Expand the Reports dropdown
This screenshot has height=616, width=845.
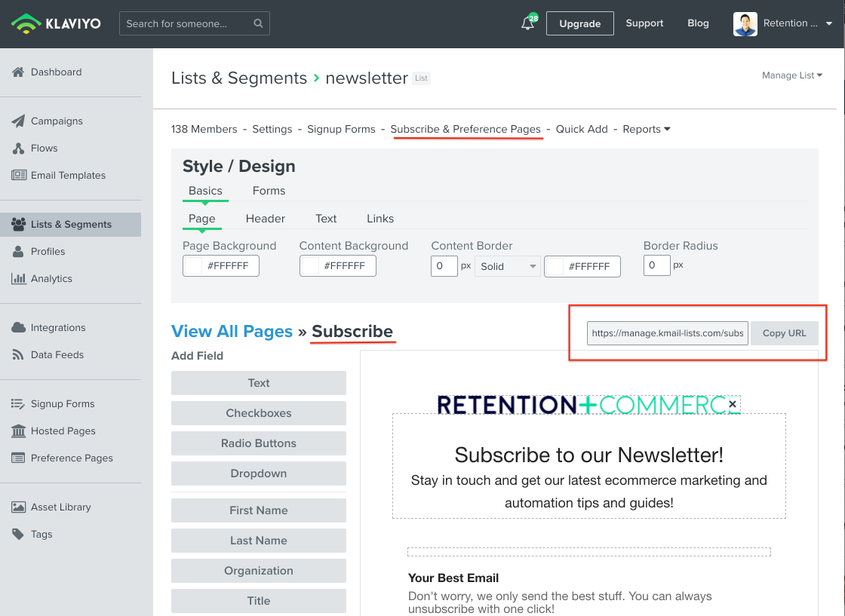tap(646, 129)
